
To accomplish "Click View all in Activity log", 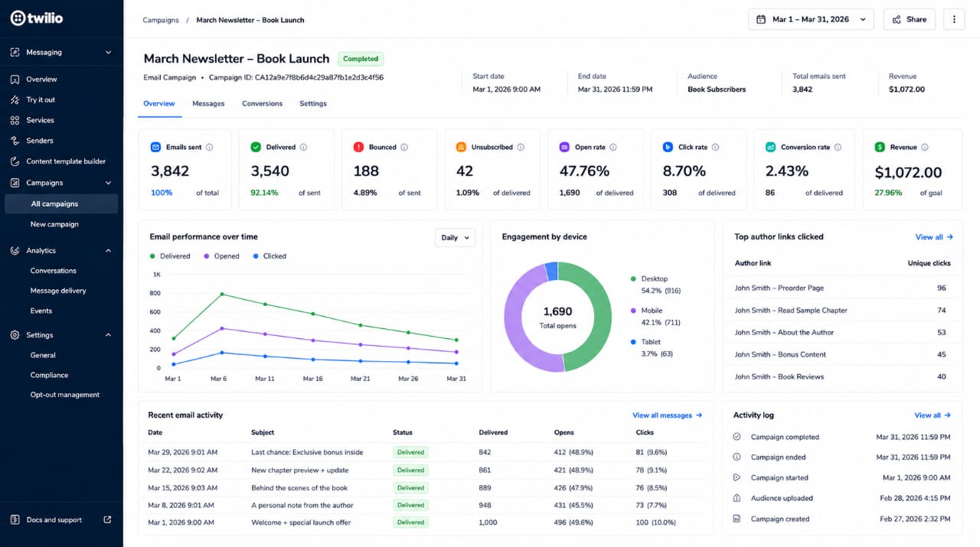I will (x=933, y=415).
